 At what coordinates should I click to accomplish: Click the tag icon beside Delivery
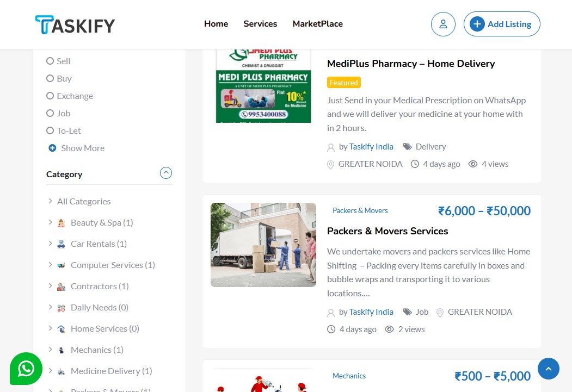pos(407,146)
